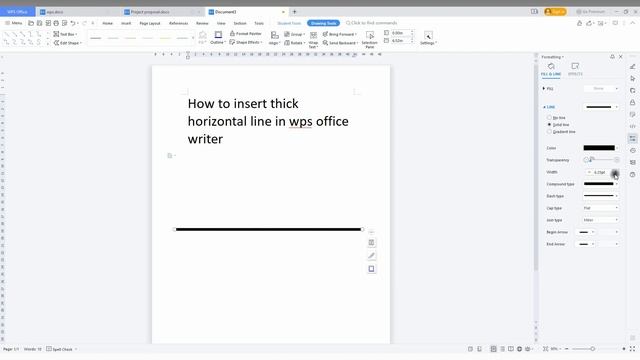
Task: Click the Outline icon in ribbon
Action: 218,35
